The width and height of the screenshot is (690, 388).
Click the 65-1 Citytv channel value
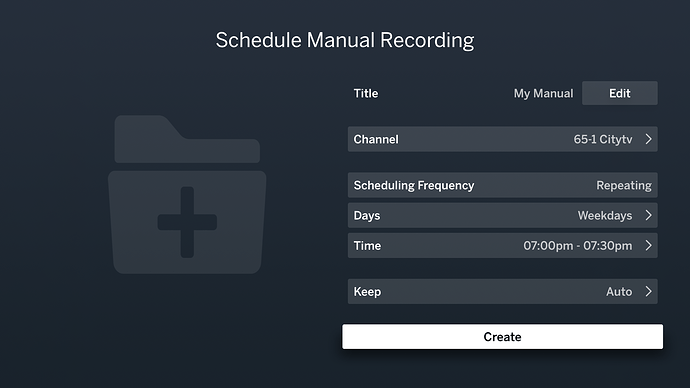pos(603,139)
